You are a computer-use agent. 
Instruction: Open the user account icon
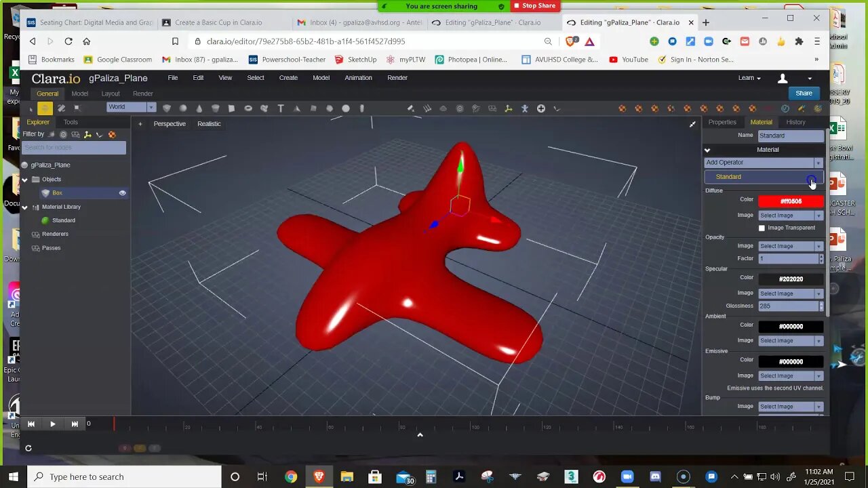click(x=783, y=78)
